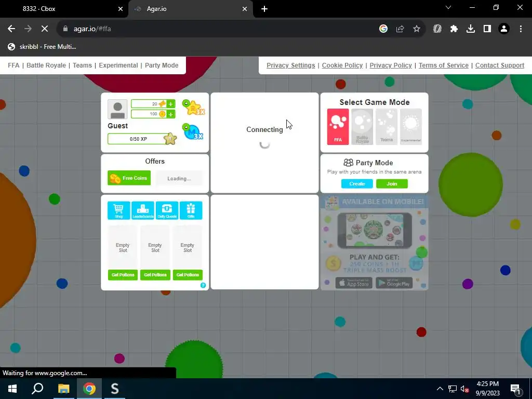Select the Experimental game mode card
532x399 pixels.
click(411, 127)
